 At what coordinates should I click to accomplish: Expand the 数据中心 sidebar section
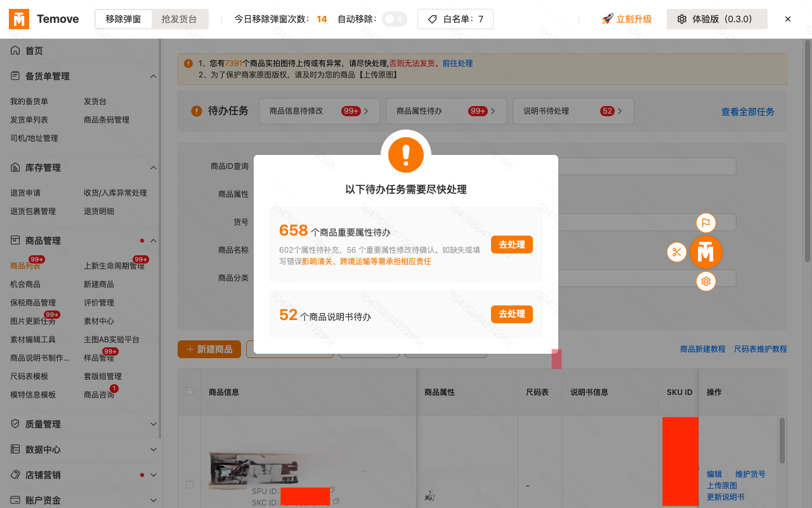coord(153,449)
